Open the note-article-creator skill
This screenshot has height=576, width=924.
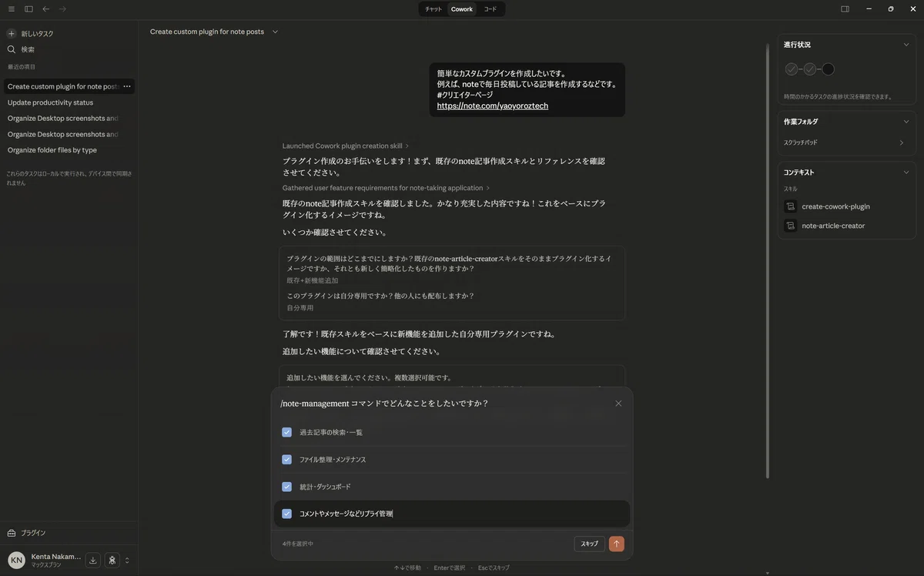[833, 226]
